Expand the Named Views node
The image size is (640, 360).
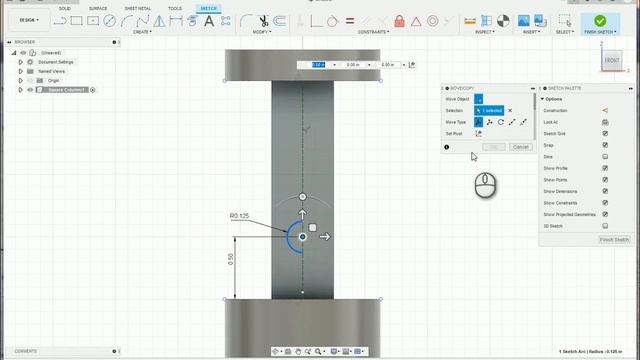tap(20, 71)
